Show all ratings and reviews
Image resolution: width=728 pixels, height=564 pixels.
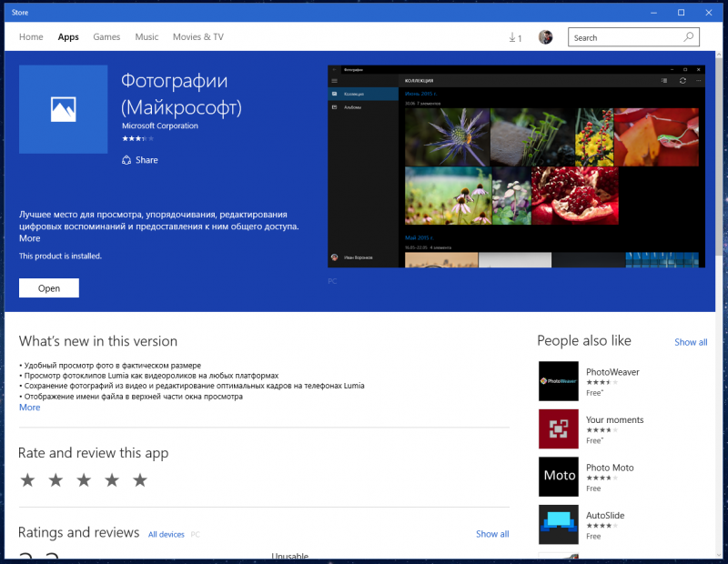pos(492,534)
